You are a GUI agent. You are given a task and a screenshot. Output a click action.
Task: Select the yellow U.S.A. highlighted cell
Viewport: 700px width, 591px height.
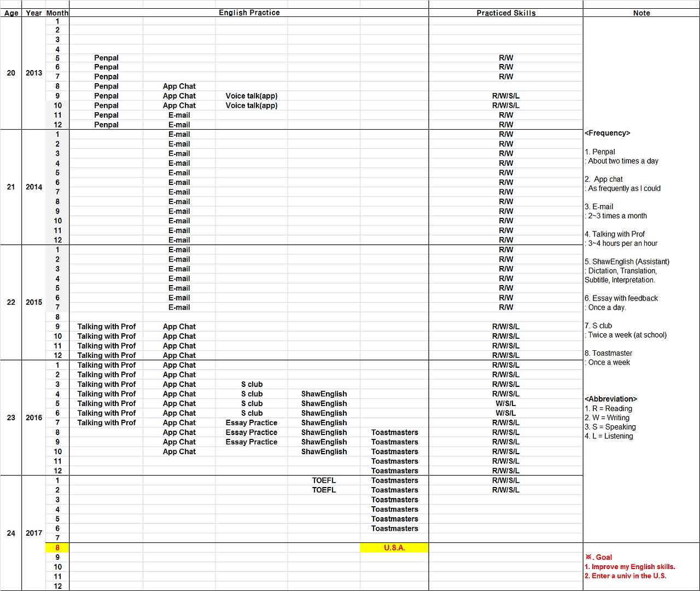pos(394,548)
